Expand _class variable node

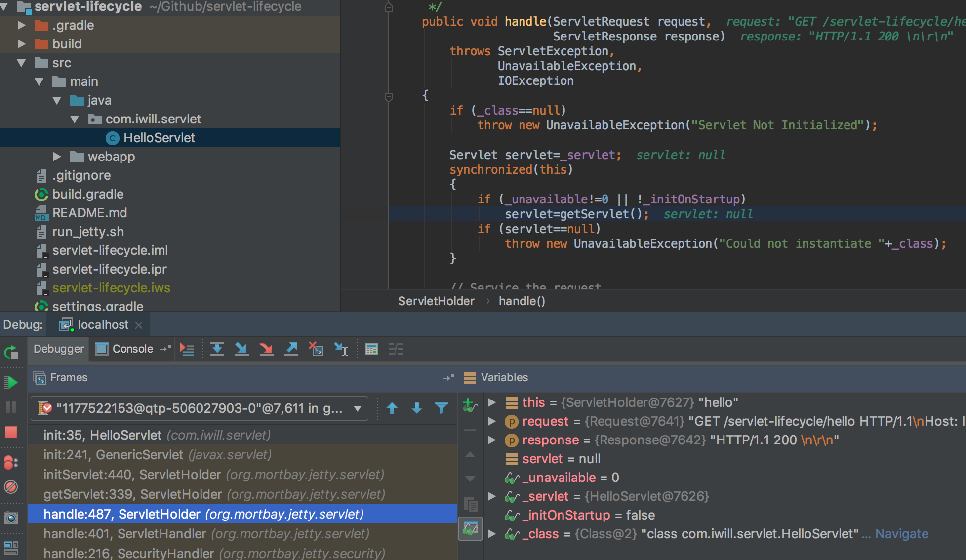pyautogui.click(x=492, y=534)
